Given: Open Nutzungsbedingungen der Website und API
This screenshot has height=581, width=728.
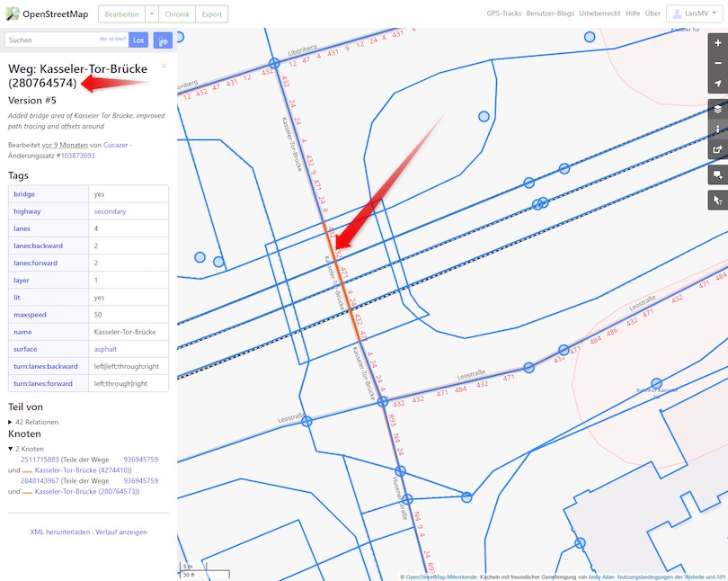Looking at the screenshot, I should 670,577.
